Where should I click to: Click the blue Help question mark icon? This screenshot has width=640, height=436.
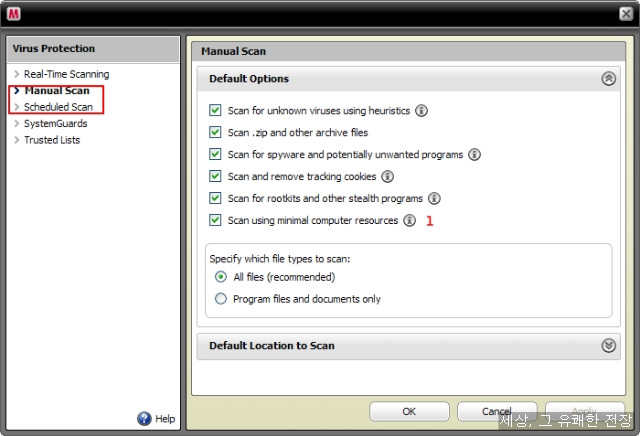pyautogui.click(x=144, y=418)
